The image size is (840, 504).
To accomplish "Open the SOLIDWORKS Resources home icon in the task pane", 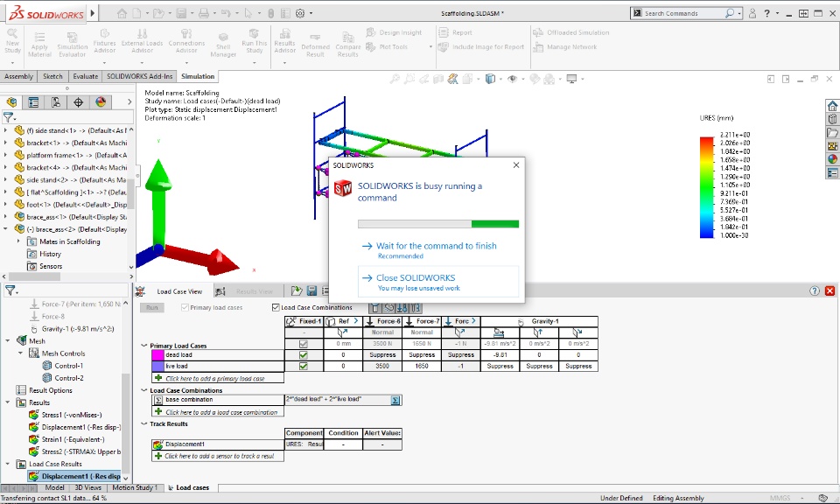I will tap(832, 106).
